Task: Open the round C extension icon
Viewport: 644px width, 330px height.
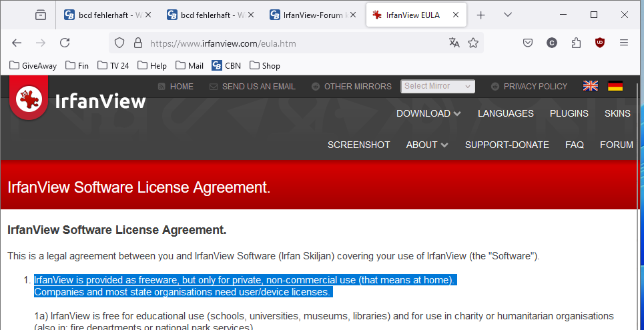Action: 552,43
